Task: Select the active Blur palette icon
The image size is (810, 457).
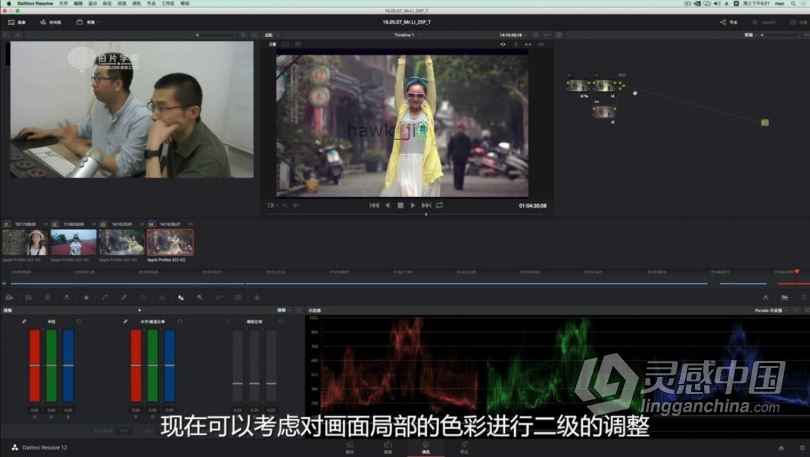Action: pyautogui.click(x=181, y=297)
